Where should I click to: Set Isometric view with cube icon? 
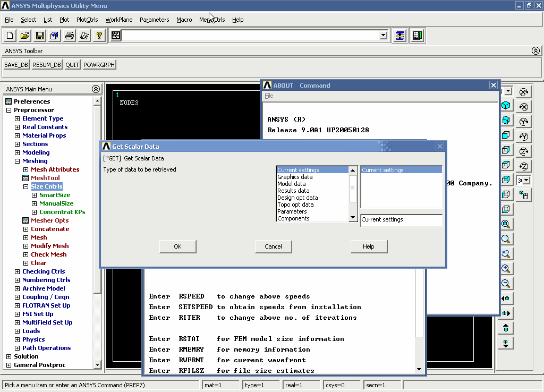click(x=506, y=105)
